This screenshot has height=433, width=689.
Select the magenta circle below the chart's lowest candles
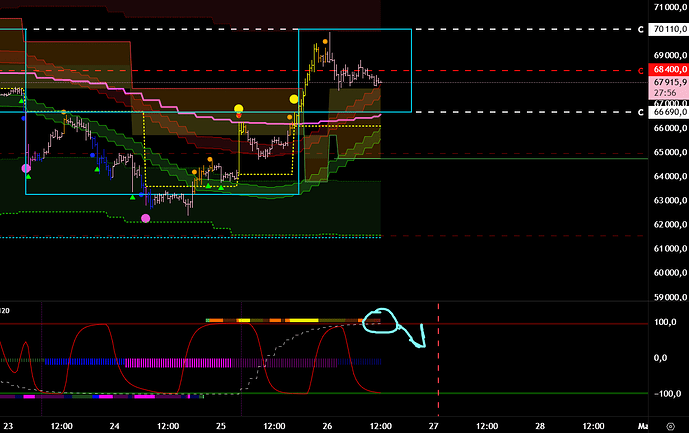[146, 218]
